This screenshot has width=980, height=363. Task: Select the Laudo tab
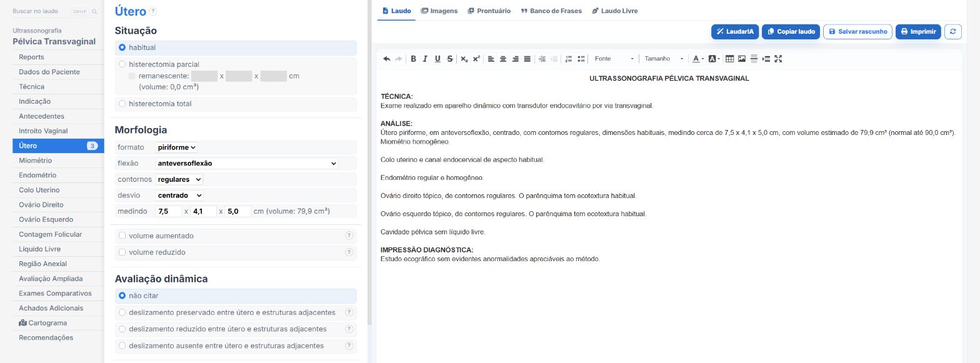396,11
